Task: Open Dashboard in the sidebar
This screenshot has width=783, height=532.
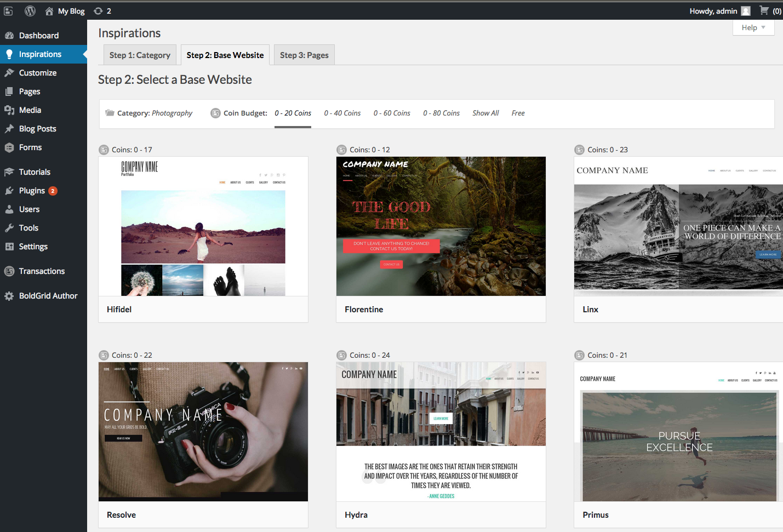Action: [x=38, y=36]
